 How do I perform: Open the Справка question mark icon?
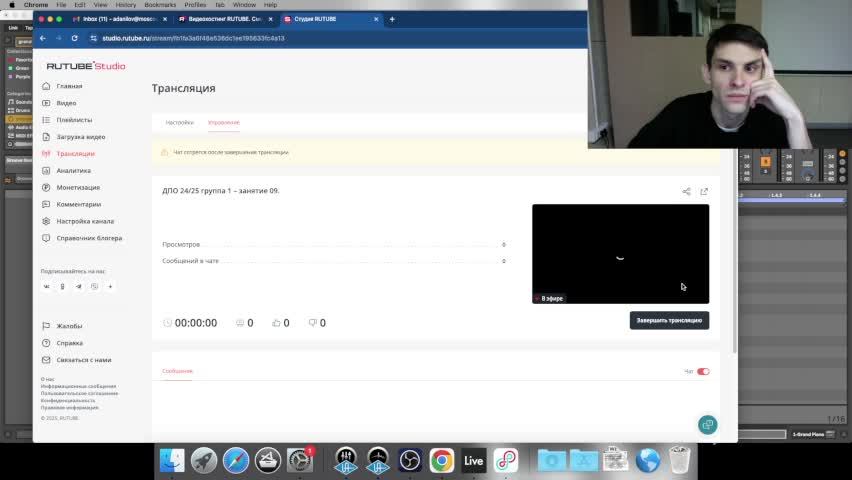pos(46,343)
